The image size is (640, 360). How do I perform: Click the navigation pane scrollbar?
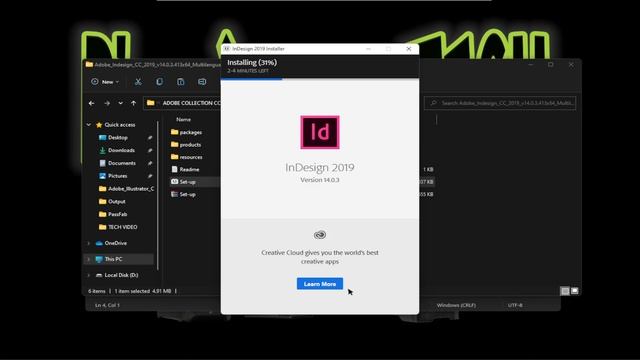point(158,195)
